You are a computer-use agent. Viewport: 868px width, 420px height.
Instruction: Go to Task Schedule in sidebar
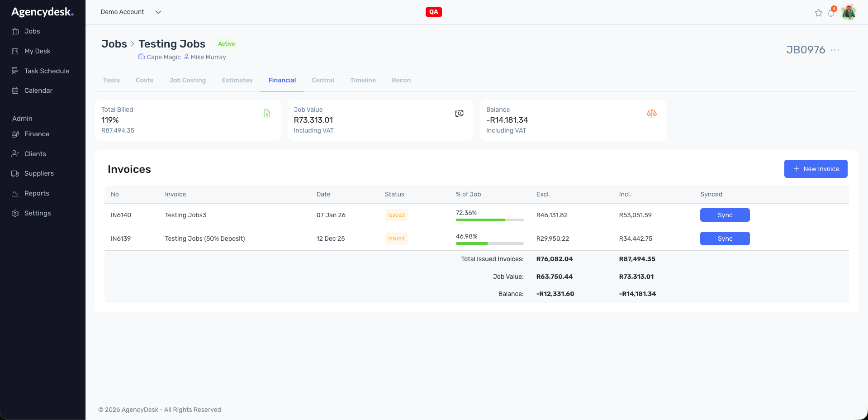pos(47,71)
